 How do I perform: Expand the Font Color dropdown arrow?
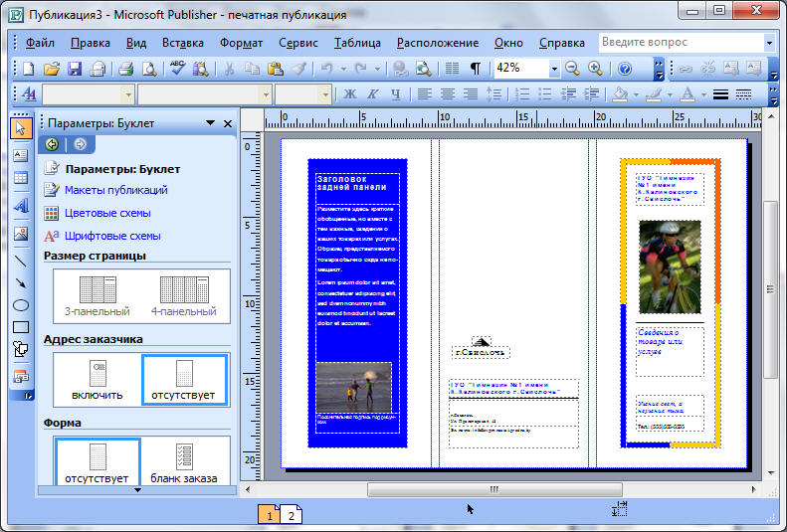pos(703,94)
